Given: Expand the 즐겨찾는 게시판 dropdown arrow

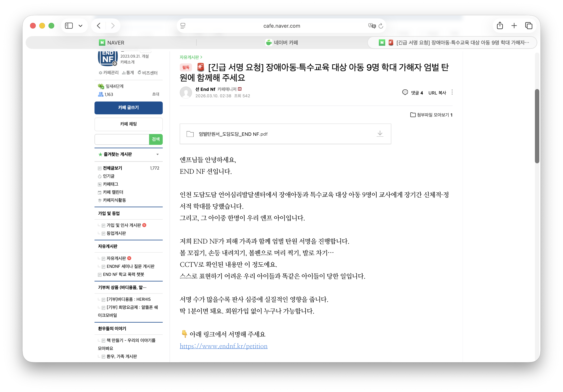Looking at the screenshot, I should [158, 154].
